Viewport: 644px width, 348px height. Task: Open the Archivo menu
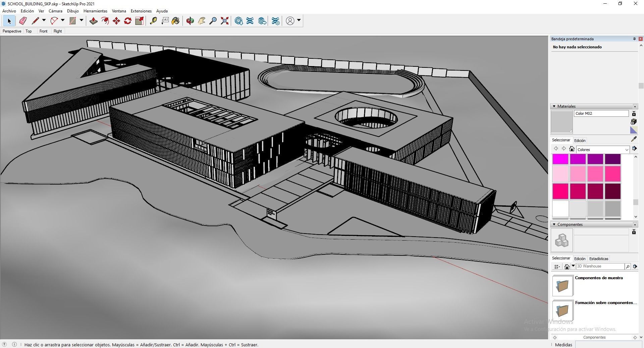coord(9,11)
